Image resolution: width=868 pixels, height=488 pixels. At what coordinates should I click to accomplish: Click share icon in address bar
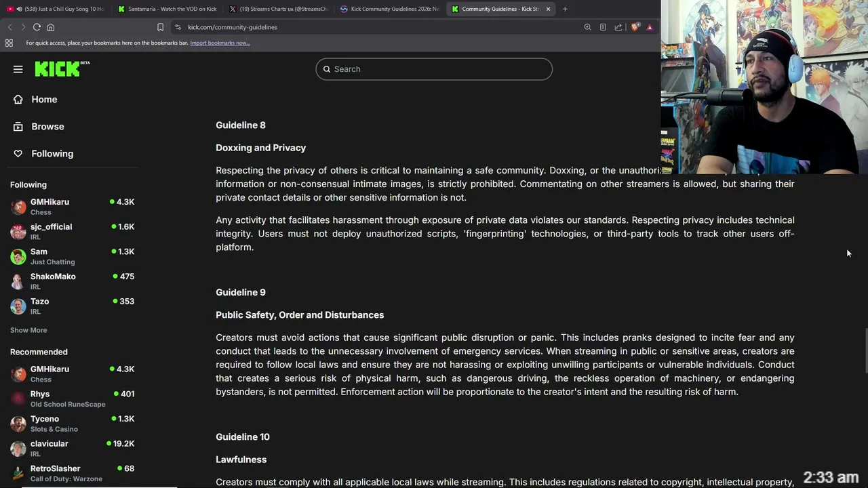(618, 27)
